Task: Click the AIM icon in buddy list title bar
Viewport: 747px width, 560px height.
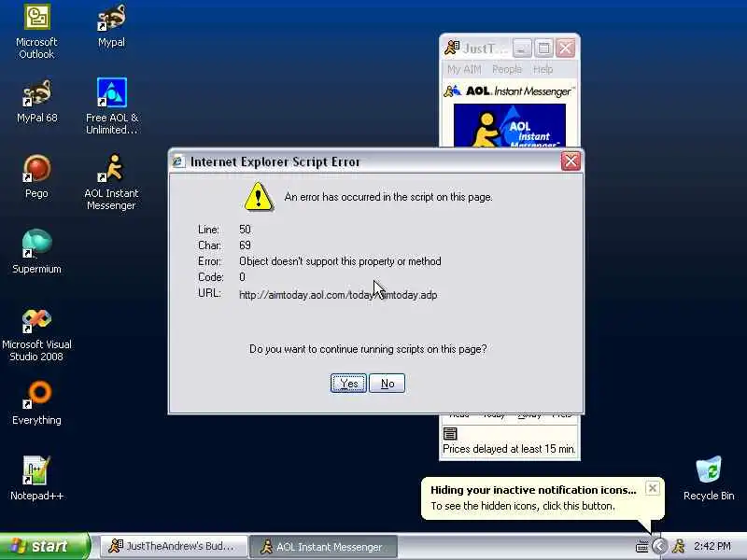Action: click(452, 49)
